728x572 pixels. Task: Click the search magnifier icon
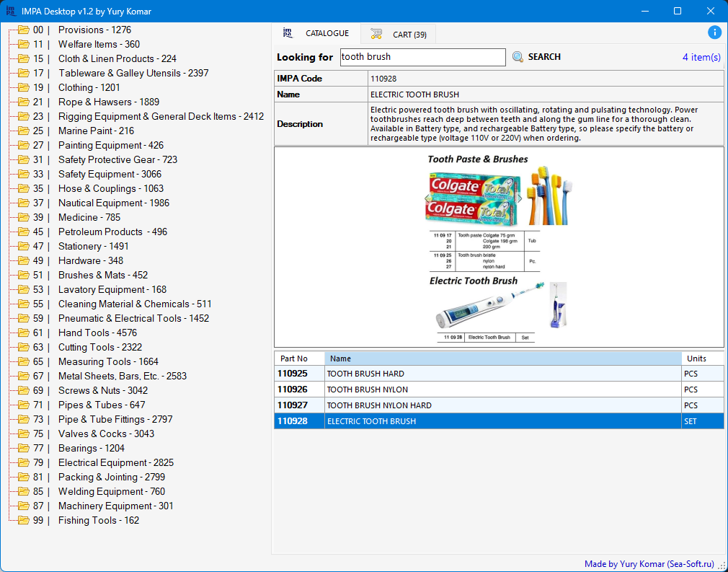coord(518,57)
